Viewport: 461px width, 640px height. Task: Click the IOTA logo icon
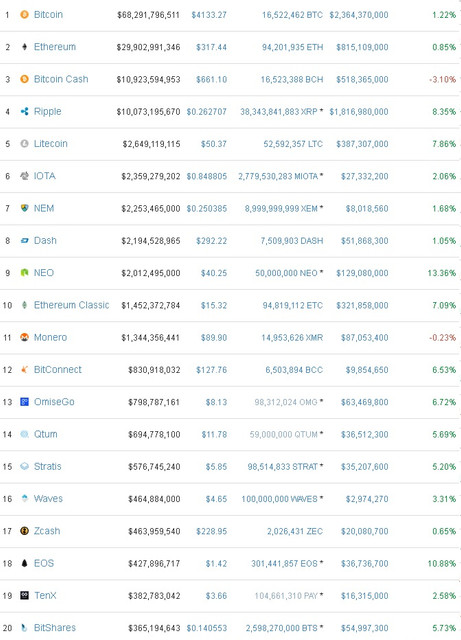click(x=24, y=176)
